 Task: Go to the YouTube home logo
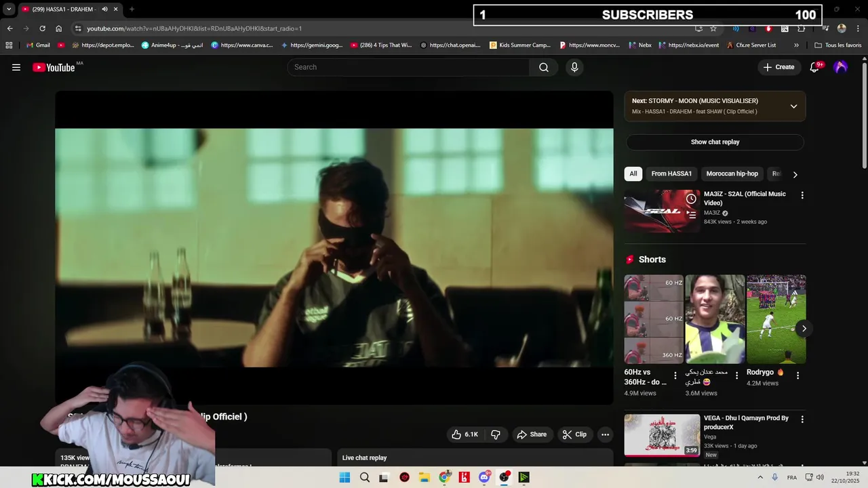tap(54, 67)
